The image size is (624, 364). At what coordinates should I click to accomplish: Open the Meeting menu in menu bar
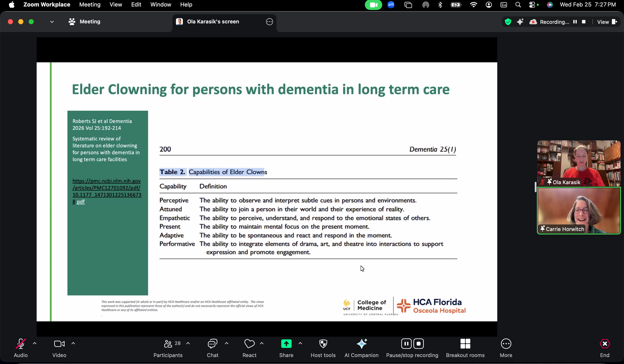click(x=90, y=5)
